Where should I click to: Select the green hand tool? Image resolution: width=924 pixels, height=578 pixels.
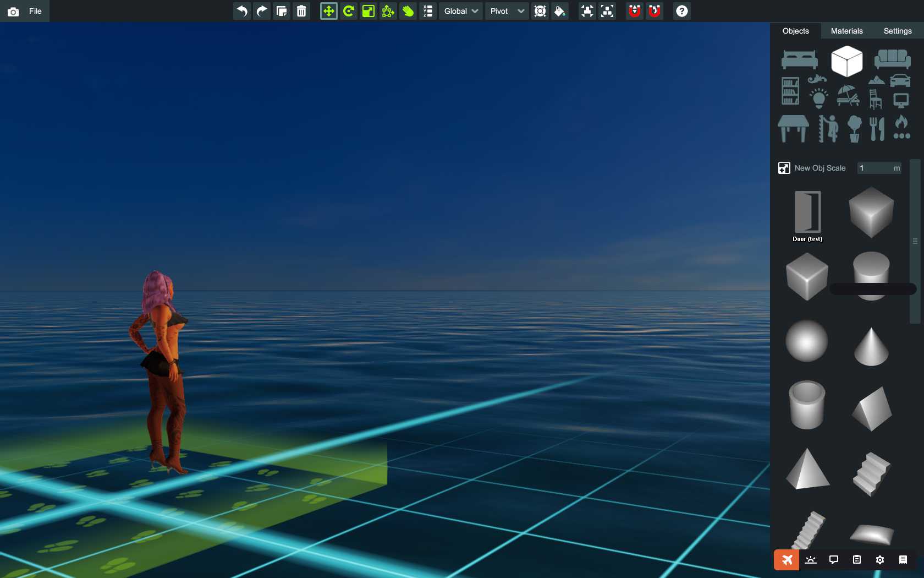(408, 11)
